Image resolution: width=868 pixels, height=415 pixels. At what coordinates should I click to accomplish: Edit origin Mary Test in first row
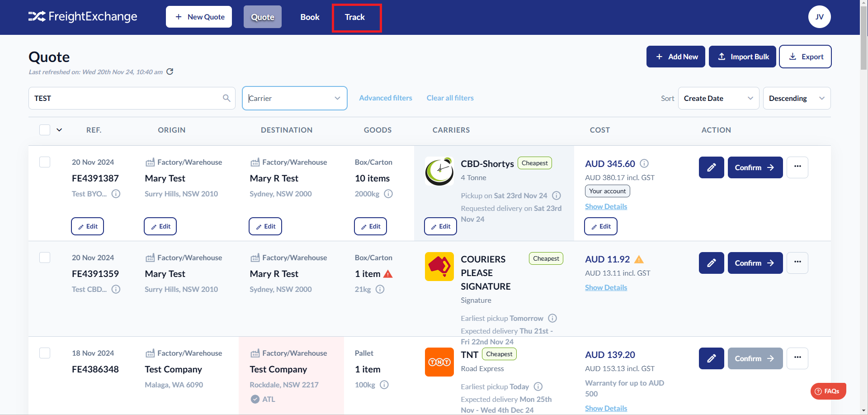(160, 226)
